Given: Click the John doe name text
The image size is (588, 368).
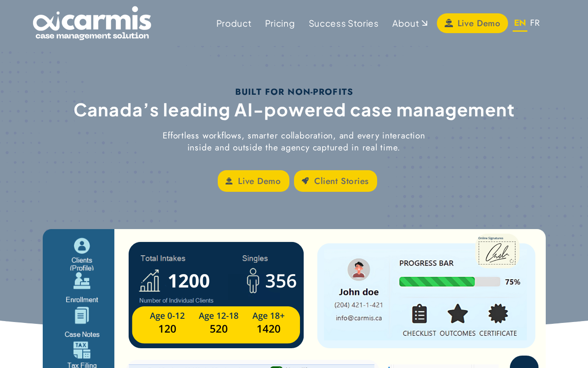Looking at the screenshot, I should click(359, 292).
